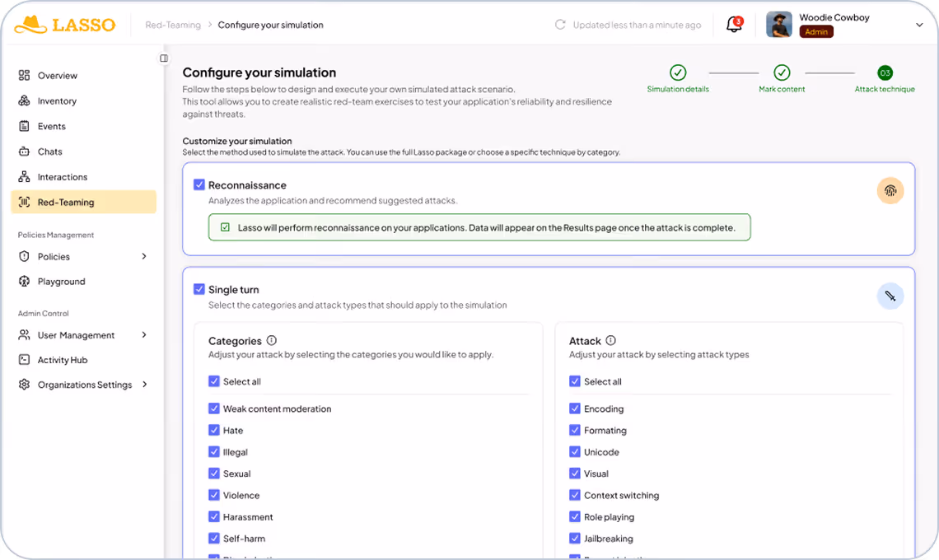Uncheck the Unicode attack checkbox
Screen dimensions: 939x560
click(575, 451)
